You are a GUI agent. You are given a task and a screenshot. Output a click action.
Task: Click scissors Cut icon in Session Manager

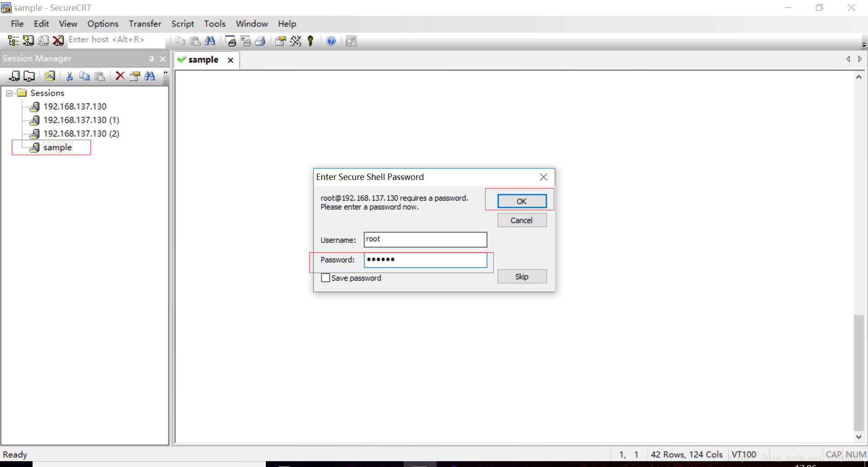(x=70, y=76)
